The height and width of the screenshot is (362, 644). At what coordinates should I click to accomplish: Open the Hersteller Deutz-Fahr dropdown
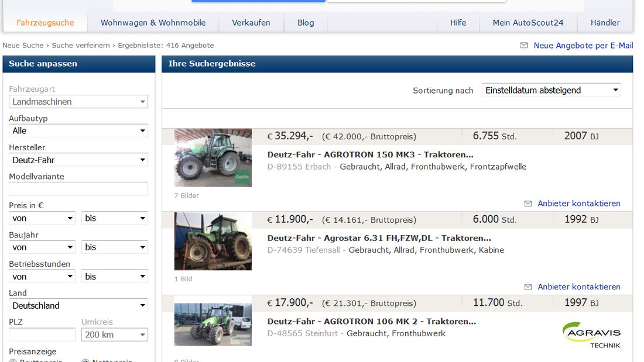click(x=78, y=160)
